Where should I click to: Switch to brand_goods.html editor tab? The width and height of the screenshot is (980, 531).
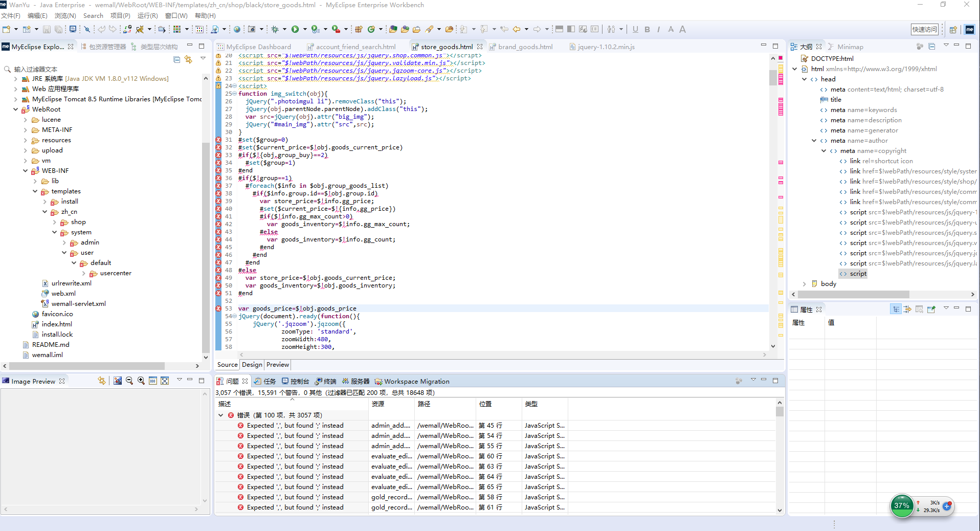[525, 47]
